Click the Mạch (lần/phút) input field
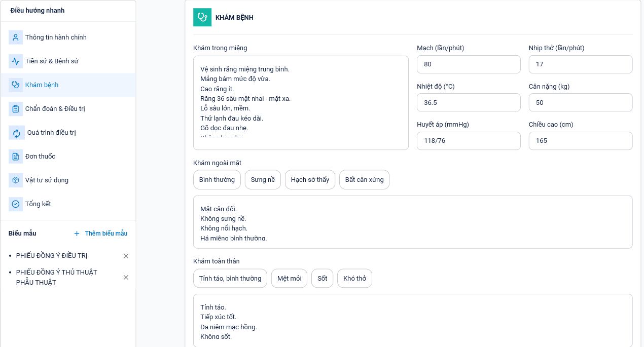644x347 pixels. (x=469, y=64)
